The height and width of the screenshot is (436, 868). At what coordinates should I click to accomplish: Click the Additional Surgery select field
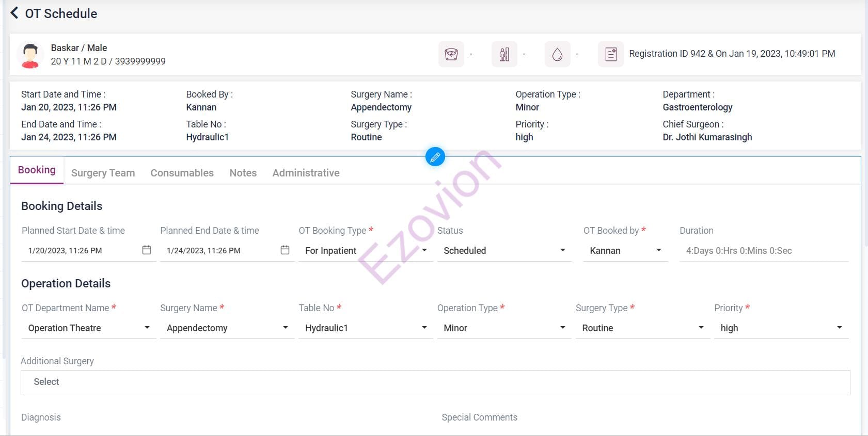click(x=435, y=382)
